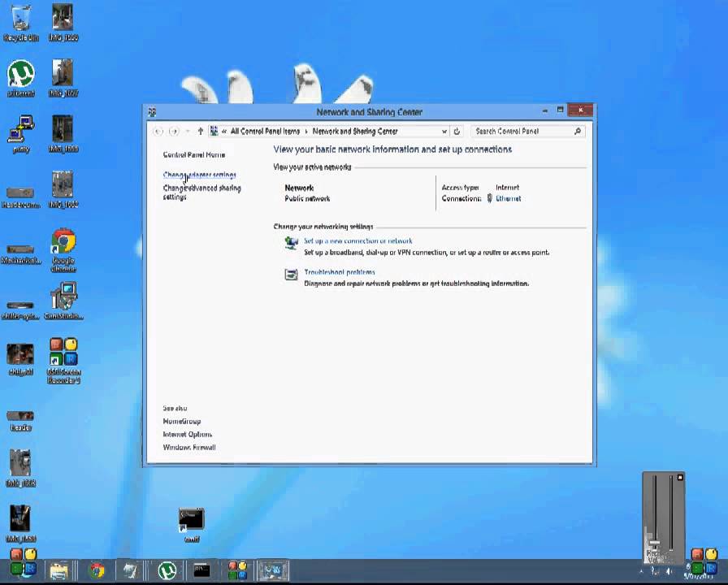Viewport: 728px width, 585px height.
Task: Select the IMG photo thumbnail beside the Headroom icon
Action: click(x=63, y=189)
